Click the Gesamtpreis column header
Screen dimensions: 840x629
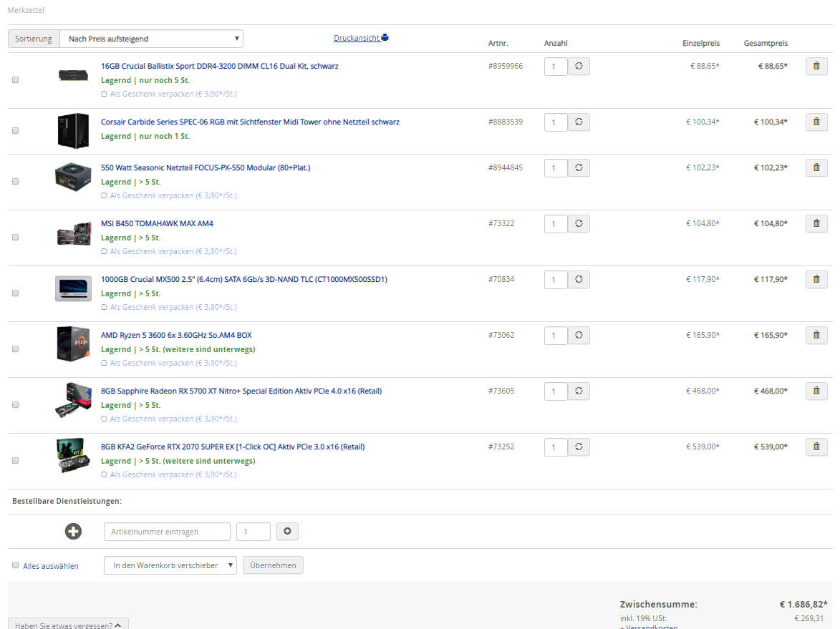[766, 43]
